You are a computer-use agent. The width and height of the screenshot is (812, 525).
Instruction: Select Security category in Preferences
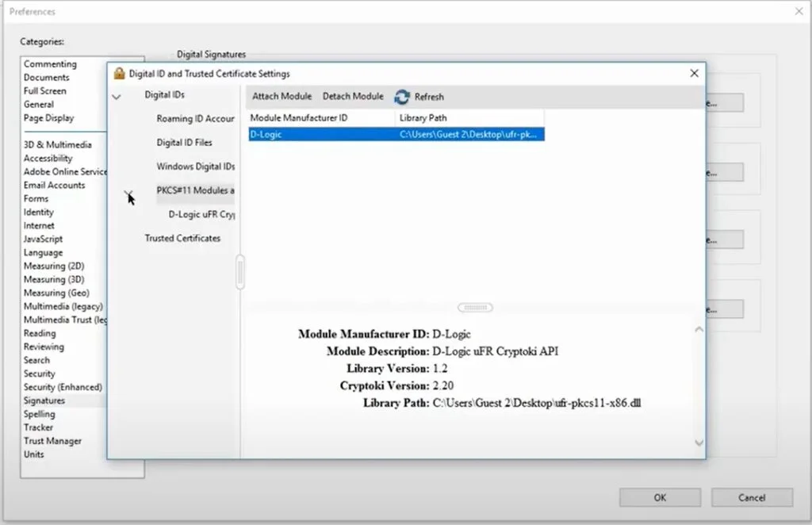[39, 374]
